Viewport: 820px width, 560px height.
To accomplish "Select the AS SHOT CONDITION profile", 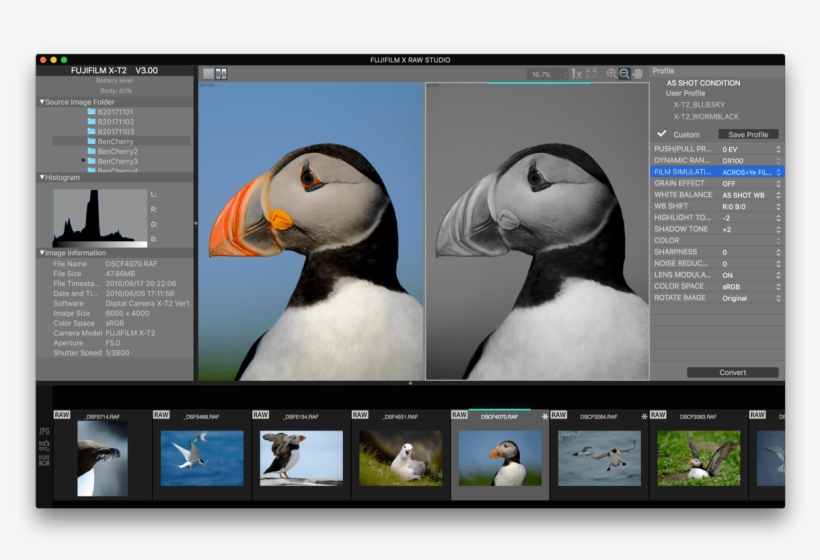I will click(x=703, y=83).
